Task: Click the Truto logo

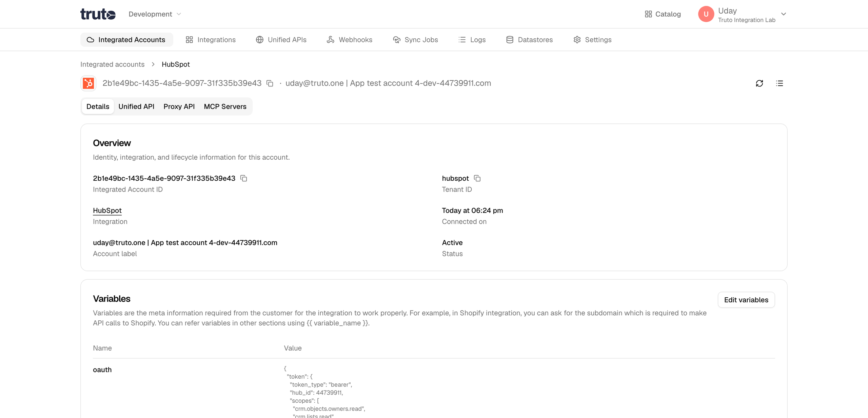Action: tap(98, 14)
